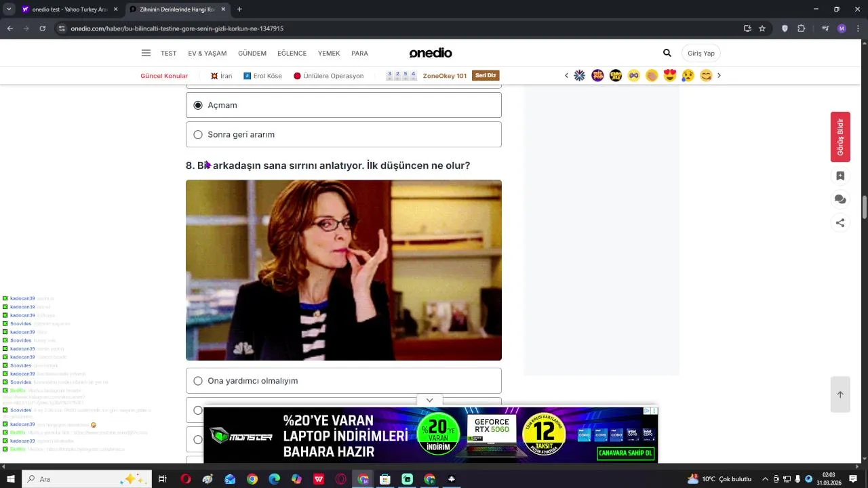
Task: Open a new browser tab with plus
Action: (x=239, y=9)
